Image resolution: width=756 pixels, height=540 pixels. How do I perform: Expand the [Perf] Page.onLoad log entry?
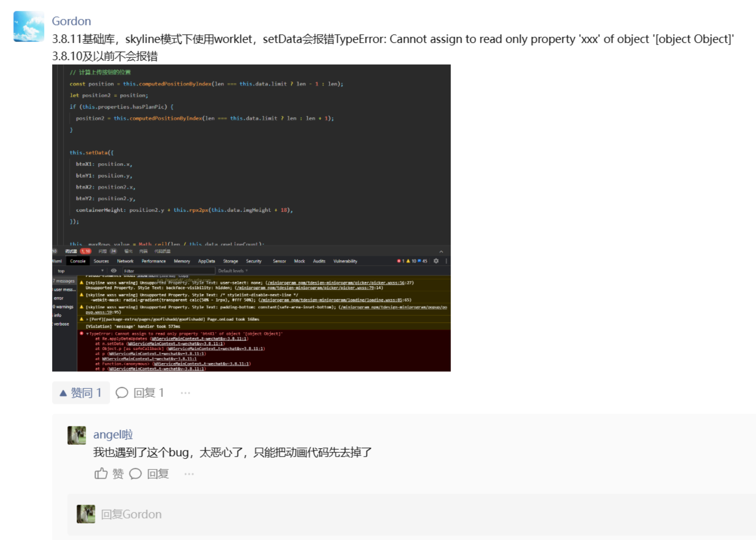[88, 319]
